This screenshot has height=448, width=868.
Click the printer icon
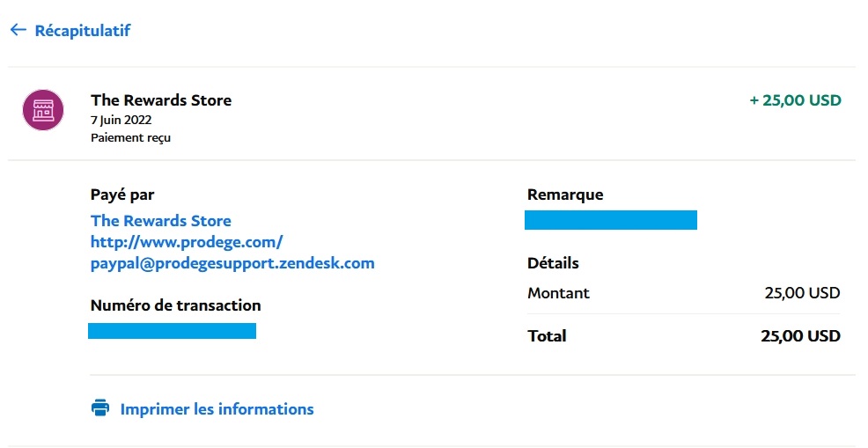(x=100, y=408)
